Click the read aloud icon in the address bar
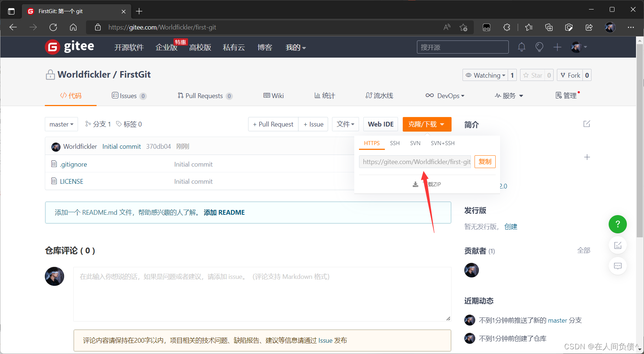The image size is (644, 354). tap(447, 27)
